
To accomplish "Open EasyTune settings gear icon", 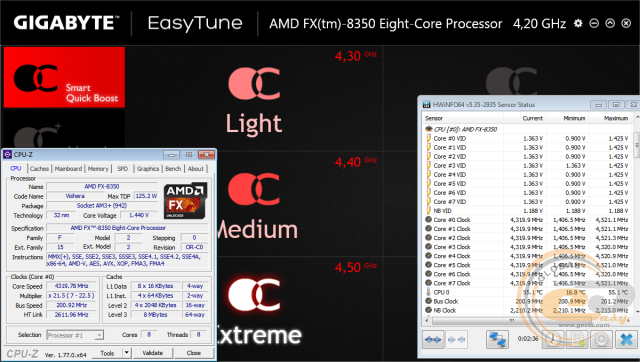I will pyautogui.click(x=578, y=23).
